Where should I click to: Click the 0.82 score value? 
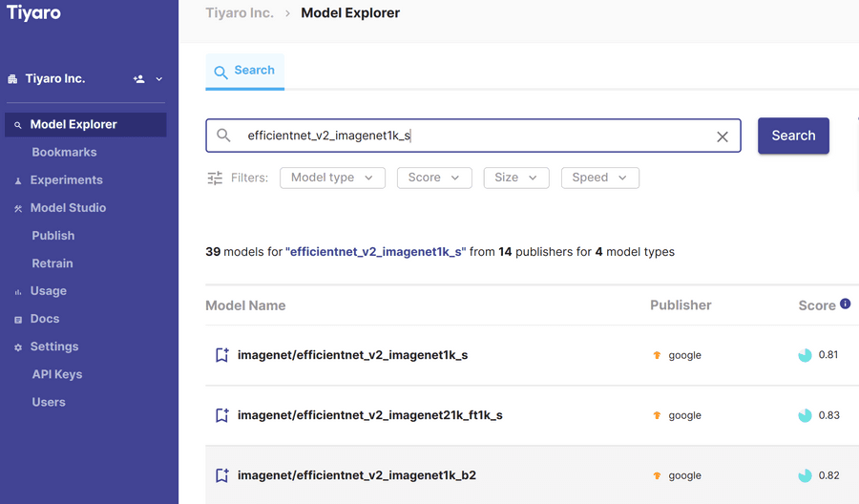828,475
